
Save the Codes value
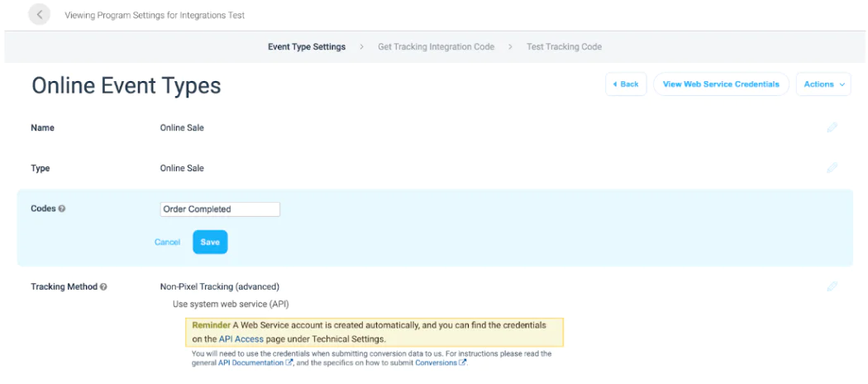click(210, 242)
